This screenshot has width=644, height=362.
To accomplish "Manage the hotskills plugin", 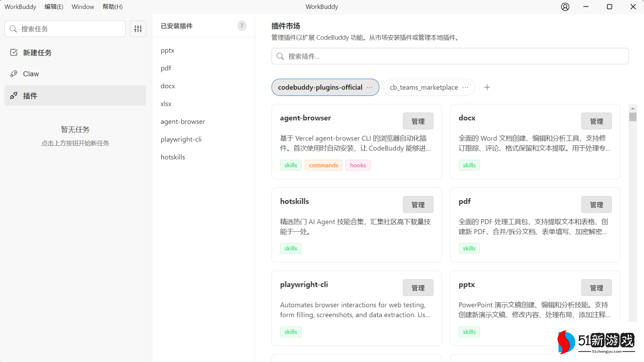I will tap(418, 205).
